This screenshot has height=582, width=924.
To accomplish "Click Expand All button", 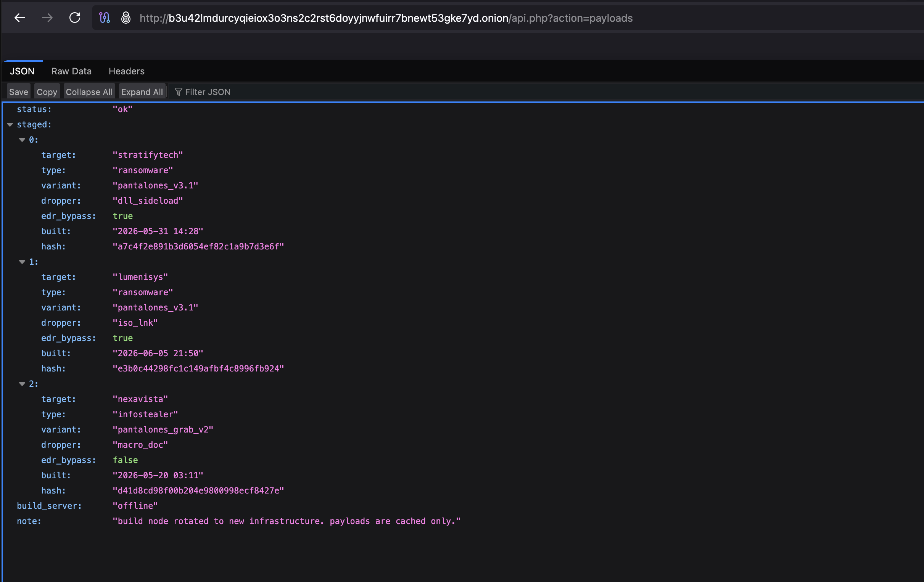I will pos(142,92).
